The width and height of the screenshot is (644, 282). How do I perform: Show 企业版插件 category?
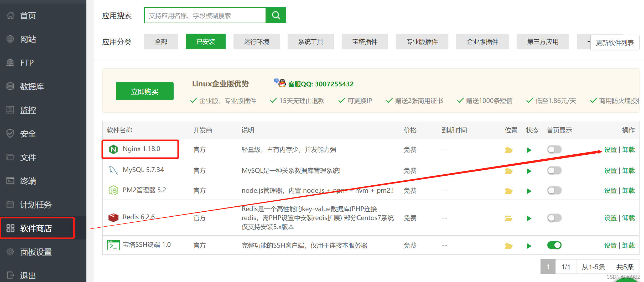pyautogui.click(x=482, y=41)
